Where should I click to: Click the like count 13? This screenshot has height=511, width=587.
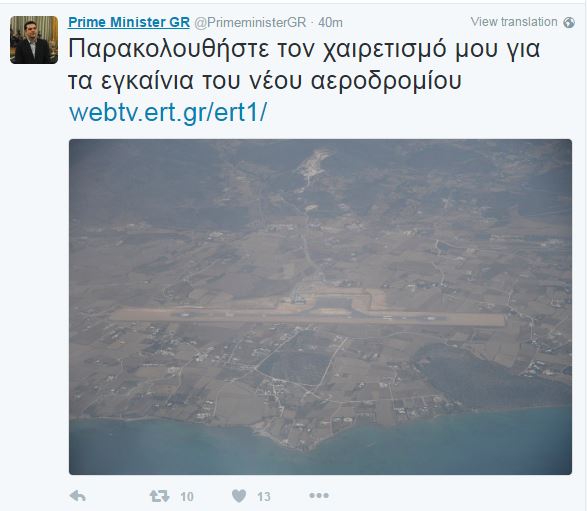pos(264,497)
